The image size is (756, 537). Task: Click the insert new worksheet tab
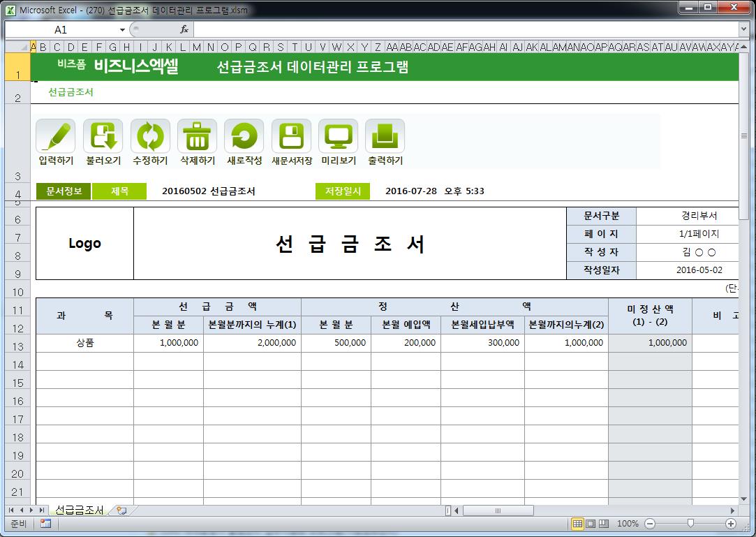[121, 510]
